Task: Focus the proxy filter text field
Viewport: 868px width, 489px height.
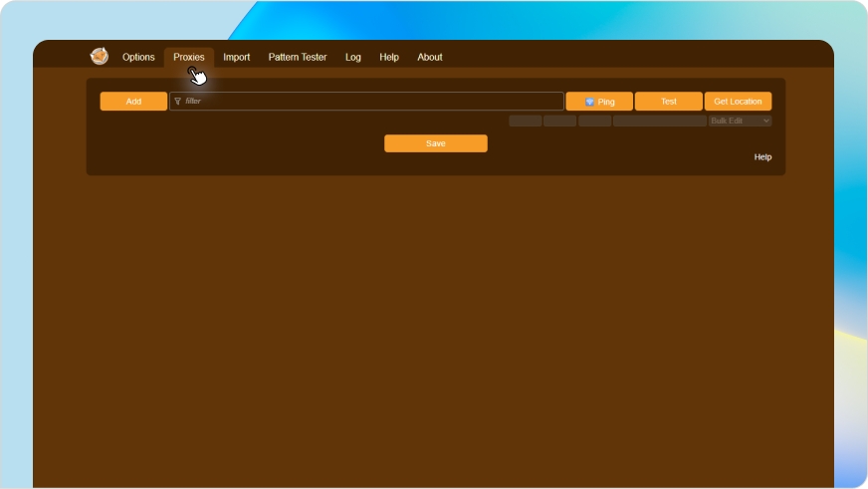Action: 368,102
